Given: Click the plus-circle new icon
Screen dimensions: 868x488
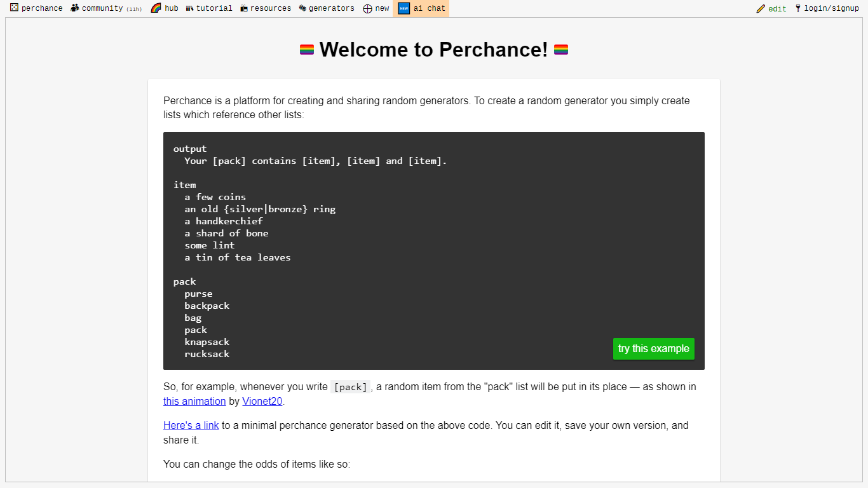Looking at the screenshot, I should [367, 8].
